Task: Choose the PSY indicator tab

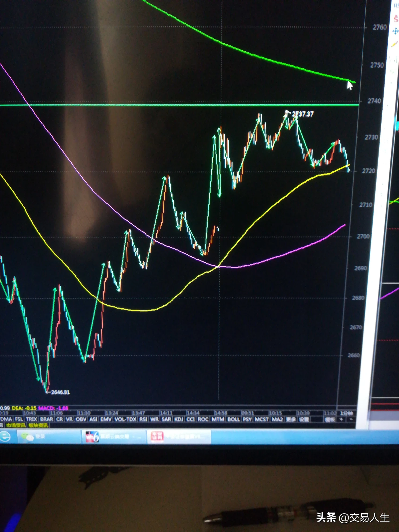Action: click(x=247, y=419)
